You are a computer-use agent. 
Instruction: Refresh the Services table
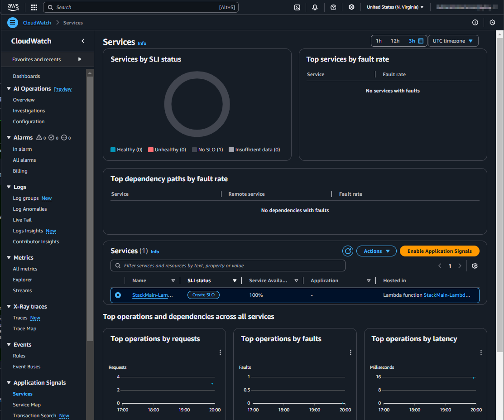coord(347,251)
